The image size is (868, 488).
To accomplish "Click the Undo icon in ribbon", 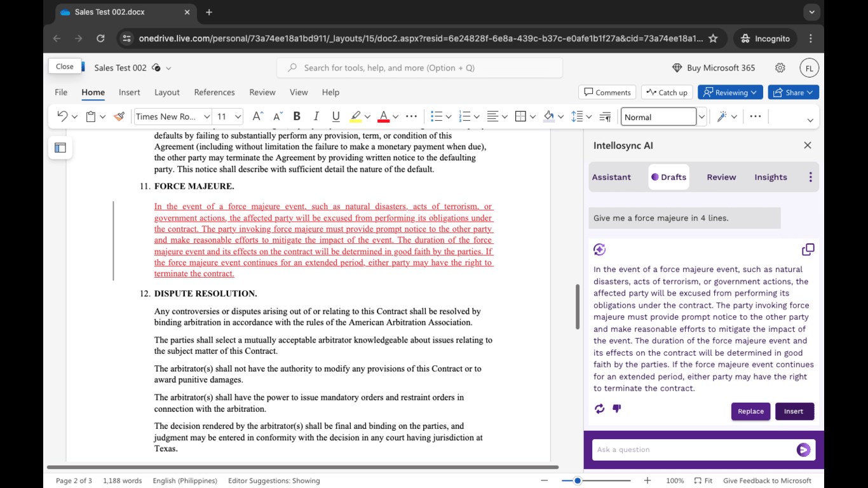I will coord(62,116).
